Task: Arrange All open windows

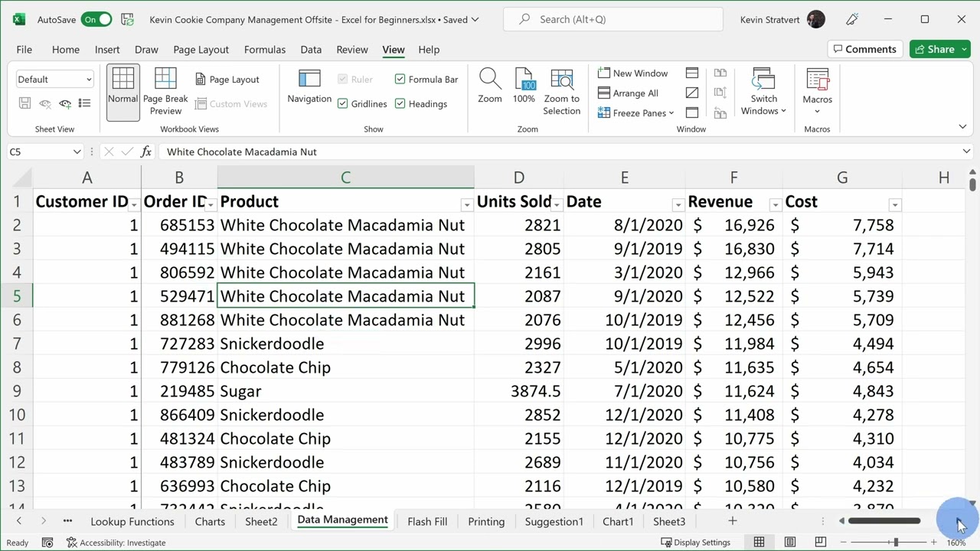Action: [628, 93]
